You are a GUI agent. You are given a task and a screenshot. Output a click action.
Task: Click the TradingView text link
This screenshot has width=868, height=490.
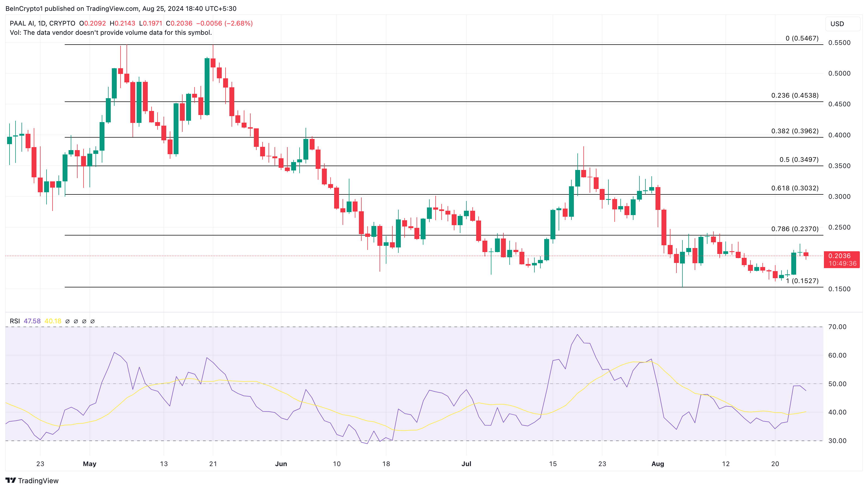point(38,480)
